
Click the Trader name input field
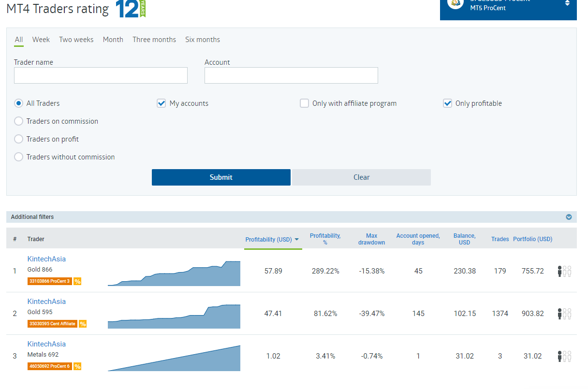(x=101, y=75)
